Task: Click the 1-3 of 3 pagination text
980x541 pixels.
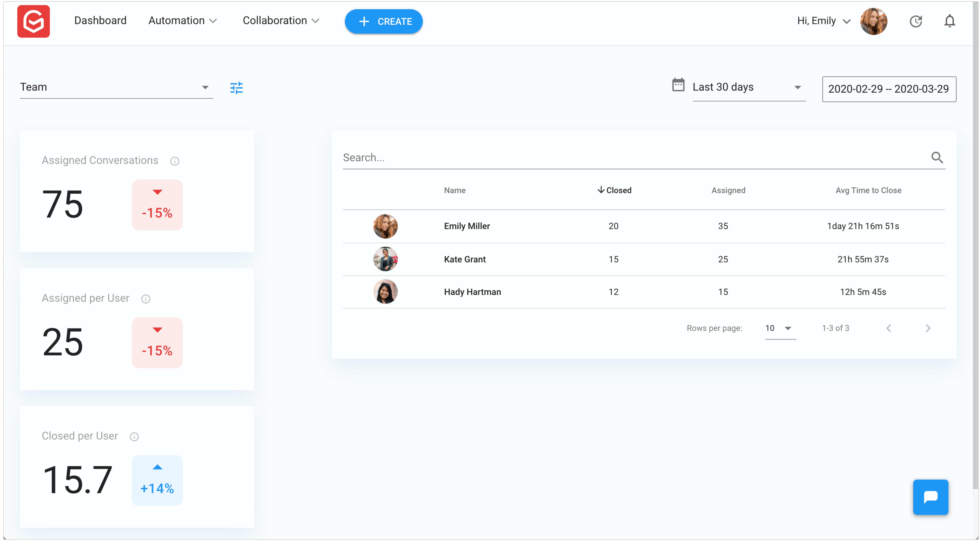Action: point(835,328)
